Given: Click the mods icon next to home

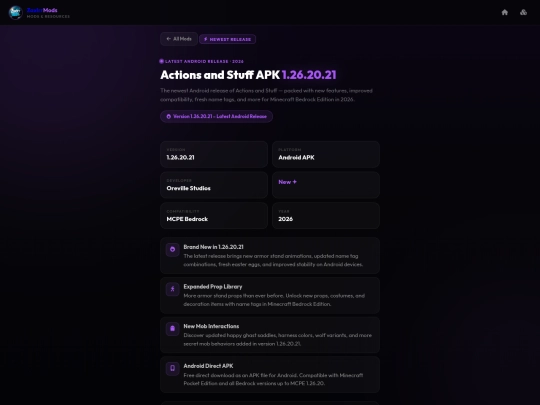Looking at the screenshot, I should (x=523, y=12).
